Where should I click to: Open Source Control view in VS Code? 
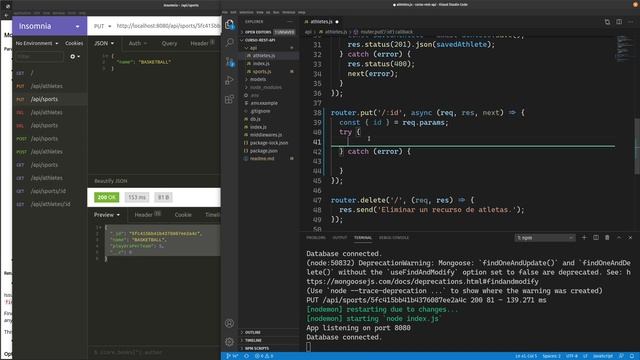(230, 62)
